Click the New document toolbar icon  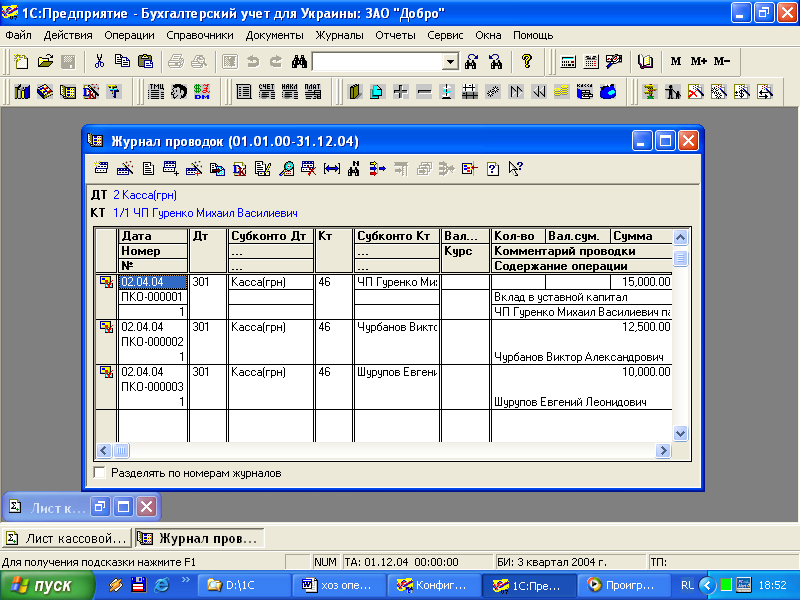coord(21,62)
